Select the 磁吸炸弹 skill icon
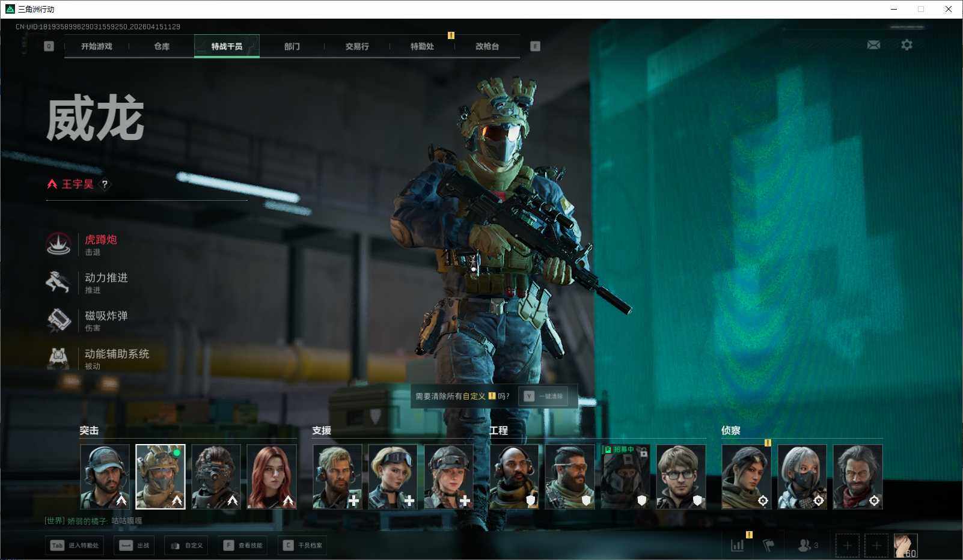963x560 pixels. click(59, 320)
